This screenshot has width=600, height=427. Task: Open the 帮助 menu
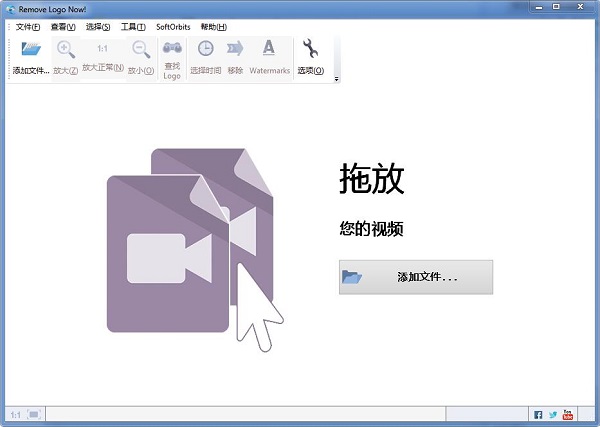pos(213,26)
